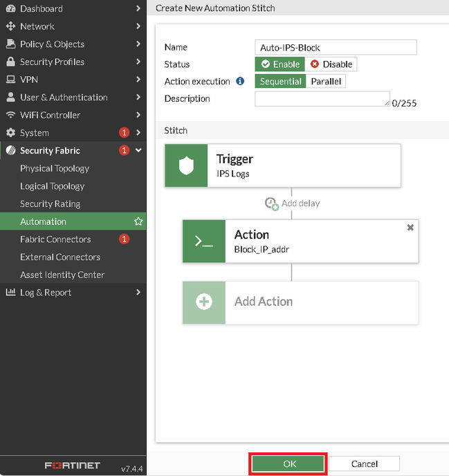
Task: Click the System gear icon
Action: [x=10, y=133]
